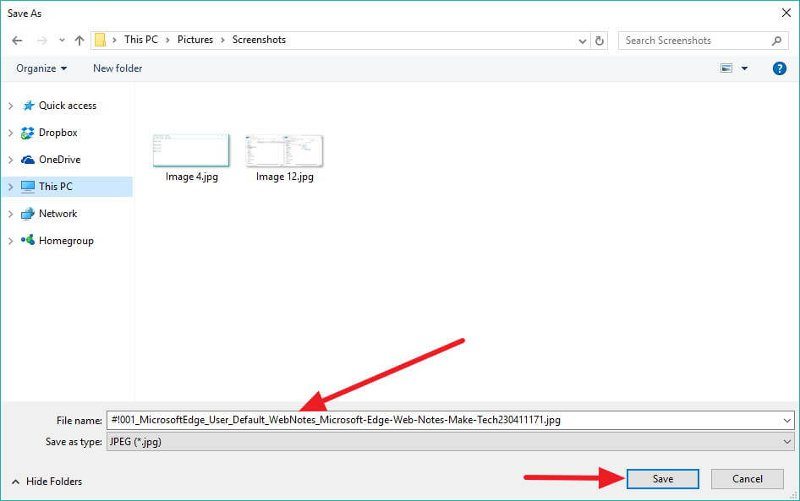Image resolution: width=800 pixels, height=501 pixels.
Task: Create a New folder
Action: tap(117, 68)
